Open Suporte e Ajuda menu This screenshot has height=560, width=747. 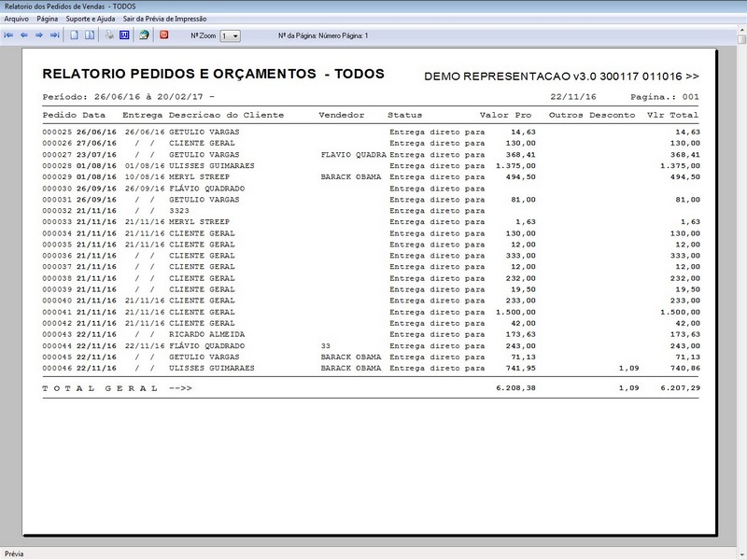[91, 19]
